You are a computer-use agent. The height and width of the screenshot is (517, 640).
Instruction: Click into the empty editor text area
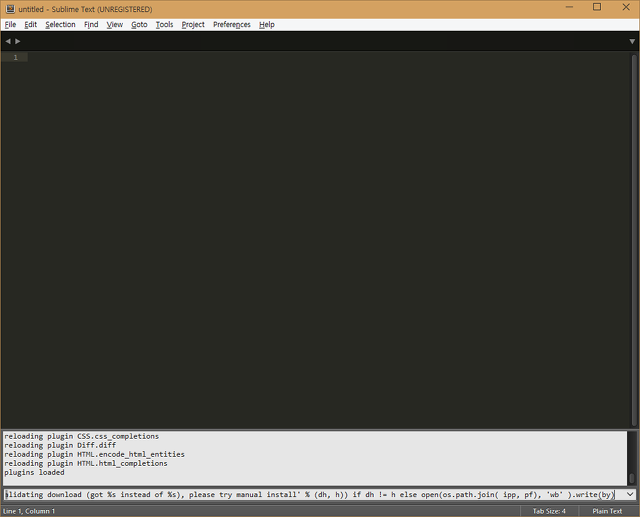(x=329, y=241)
